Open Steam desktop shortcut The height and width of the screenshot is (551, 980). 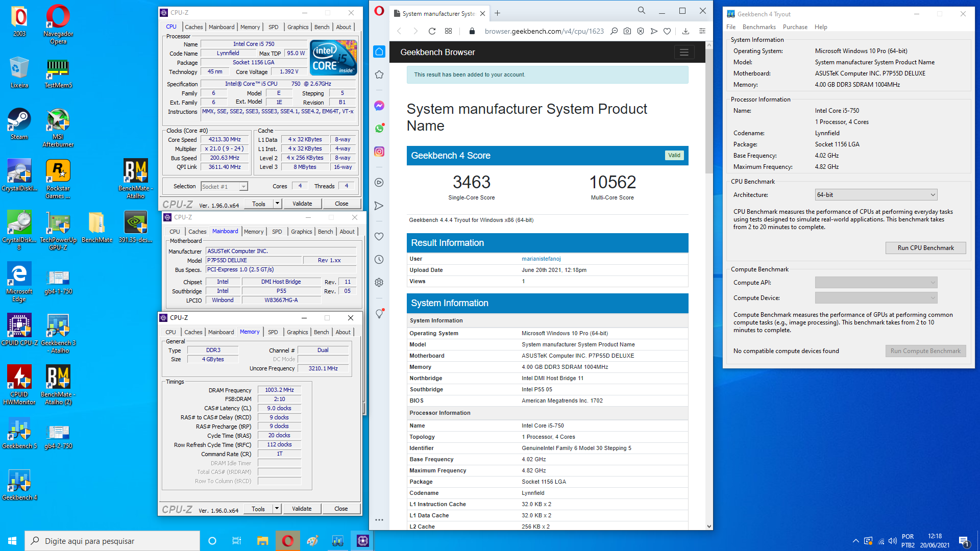tap(19, 124)
